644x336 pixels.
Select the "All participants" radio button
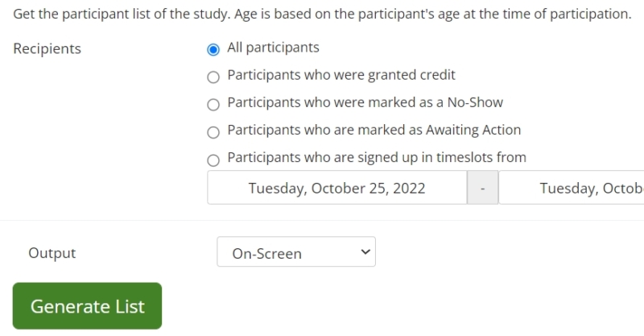[x=213, y=49]
